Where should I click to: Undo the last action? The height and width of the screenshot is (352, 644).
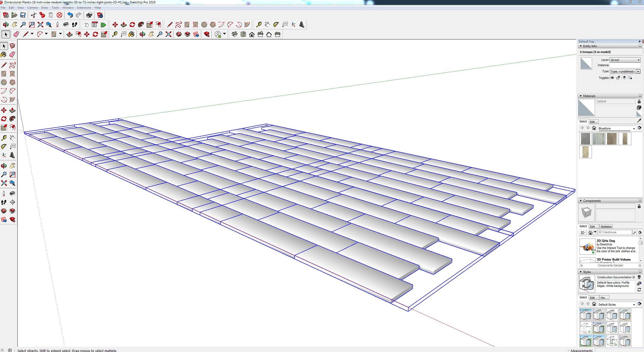[70, 15]
